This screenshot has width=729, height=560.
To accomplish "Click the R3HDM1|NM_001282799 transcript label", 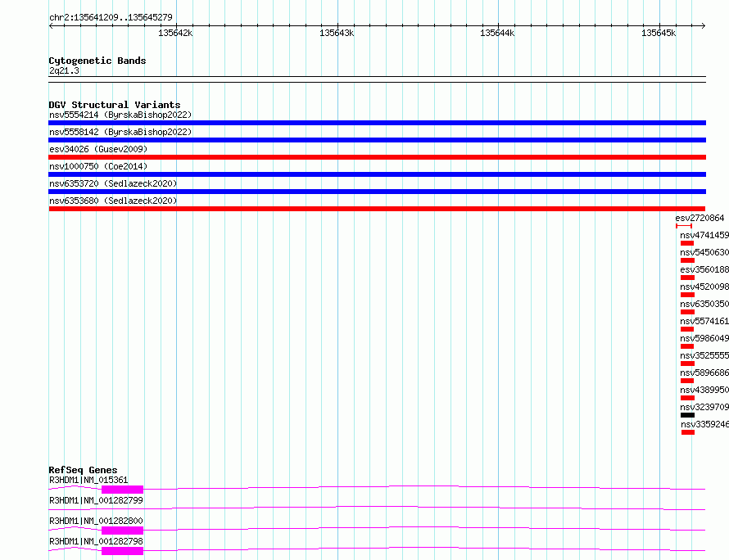I will click(x=96, y=500).
